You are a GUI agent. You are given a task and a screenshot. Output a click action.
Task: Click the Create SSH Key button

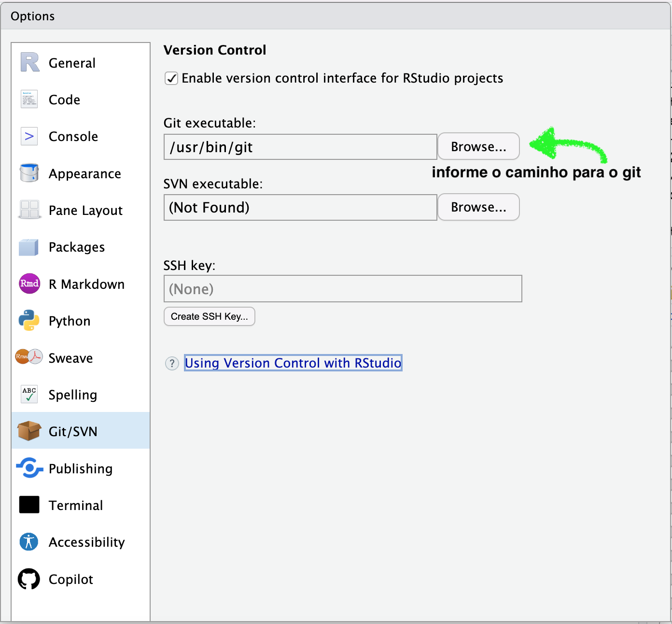point(209,316)
